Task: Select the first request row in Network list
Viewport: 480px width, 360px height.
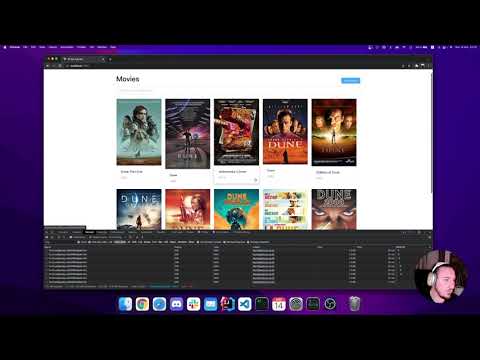Action: 237,250
